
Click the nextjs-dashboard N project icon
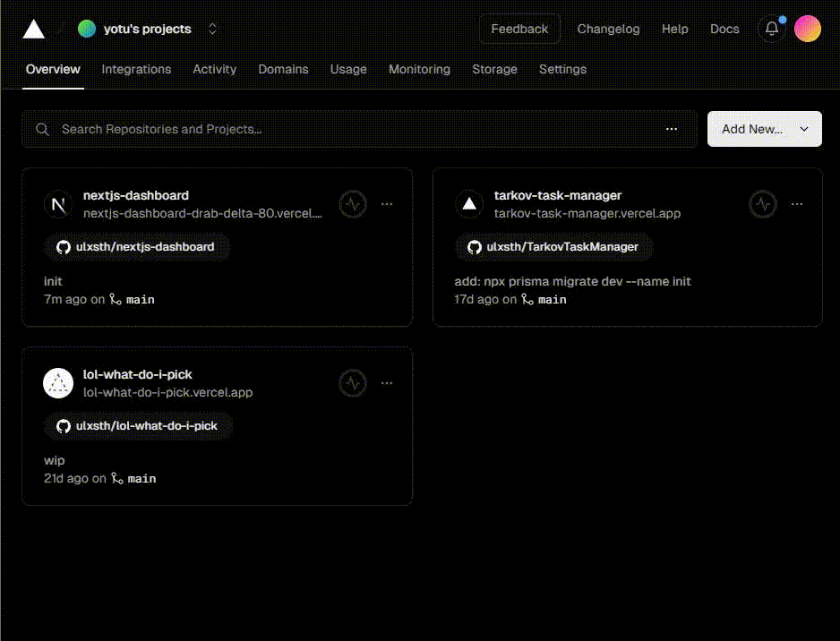pos(58,204)
